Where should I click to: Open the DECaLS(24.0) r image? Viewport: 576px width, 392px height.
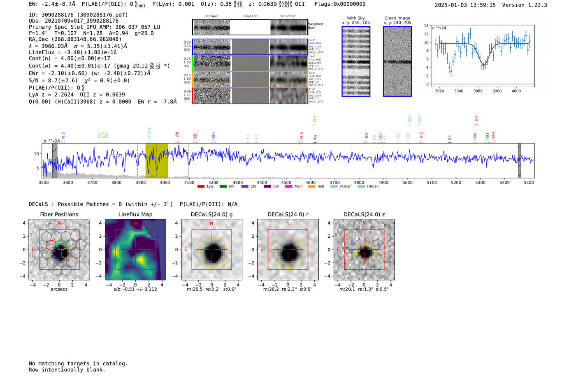pyautogui.click(x=288, y=249)
